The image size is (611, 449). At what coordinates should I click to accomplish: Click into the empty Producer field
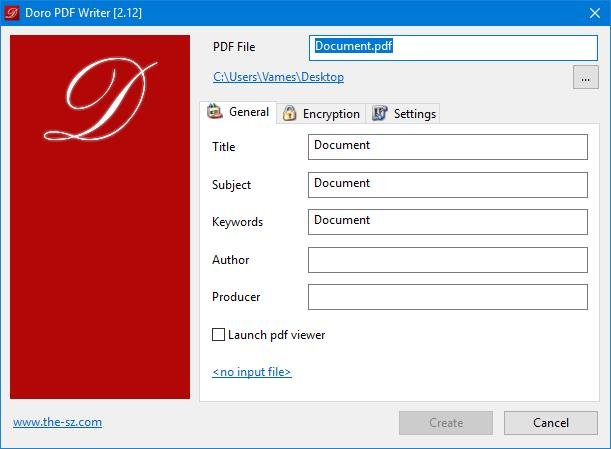pos(448,297)
